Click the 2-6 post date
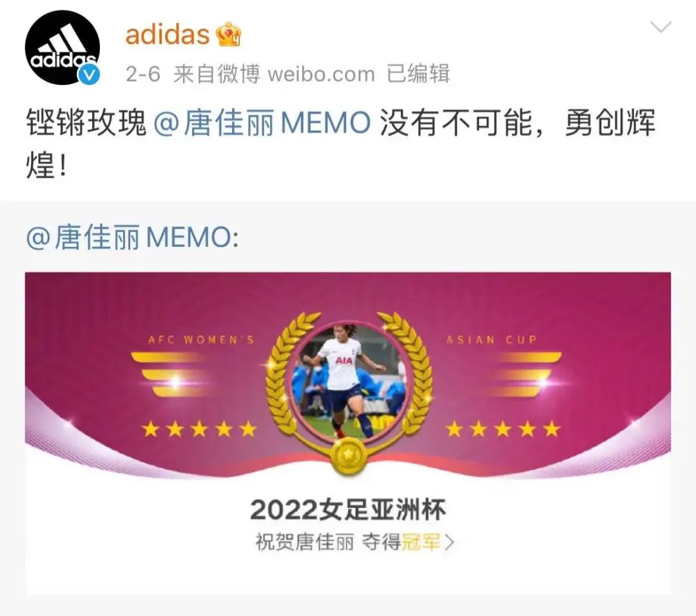The height and width of the screenshot is (616, 696). [142, 74]
